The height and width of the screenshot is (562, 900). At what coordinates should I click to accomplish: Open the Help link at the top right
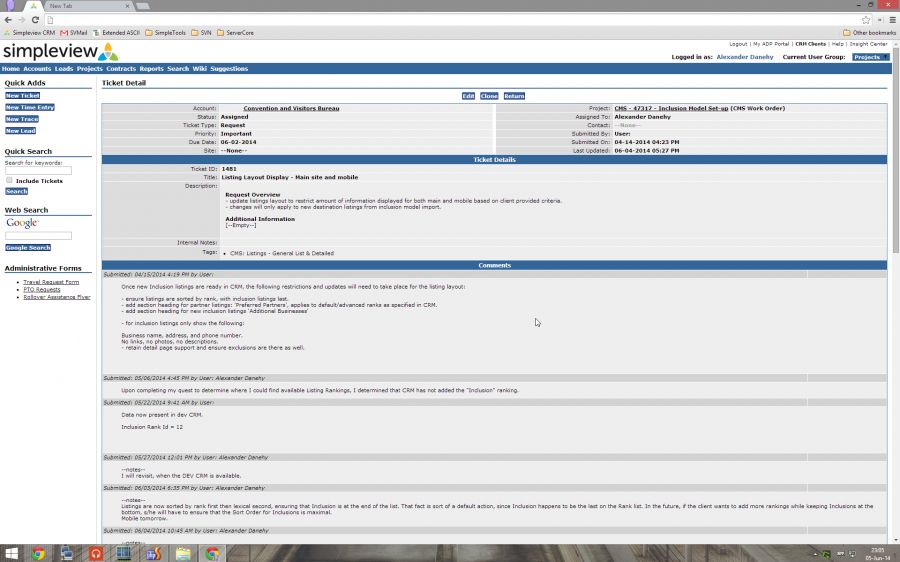click(x=838, y=44)
